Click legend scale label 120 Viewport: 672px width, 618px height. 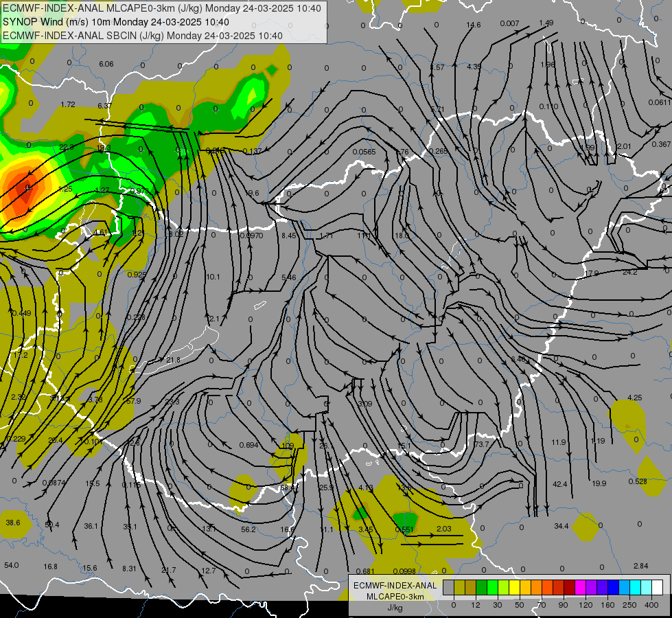tap(586, 605)
